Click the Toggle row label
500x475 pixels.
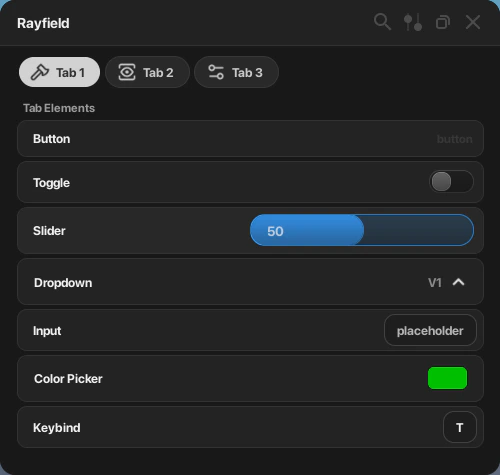click(x=51, y=183)
